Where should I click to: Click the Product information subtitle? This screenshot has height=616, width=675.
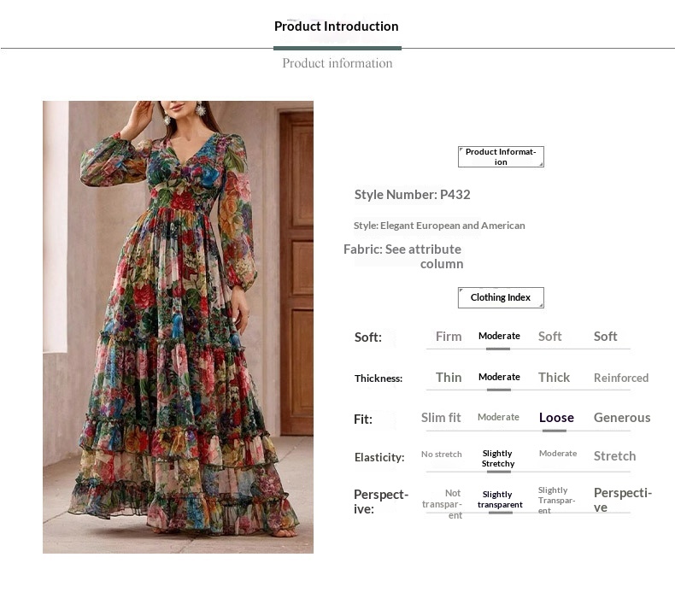tap(337, 63)
